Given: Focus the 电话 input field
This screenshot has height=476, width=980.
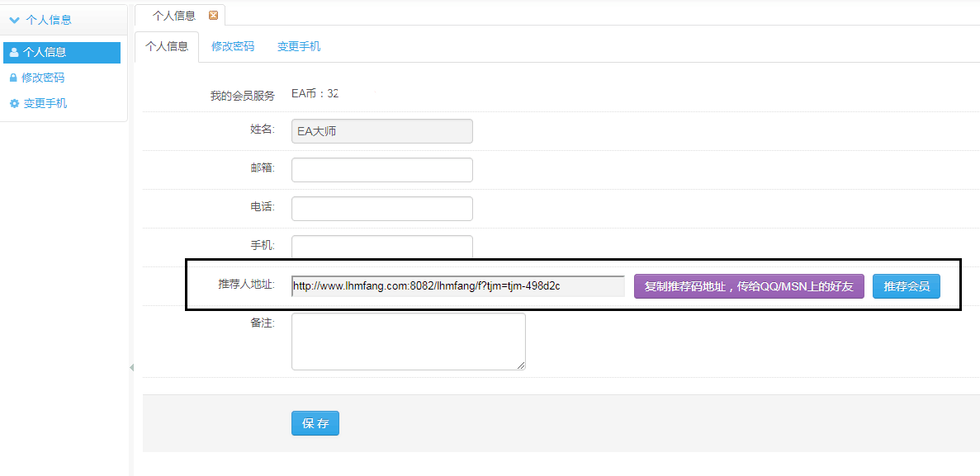Looking at the screenshot, I should tap(381, 209).
